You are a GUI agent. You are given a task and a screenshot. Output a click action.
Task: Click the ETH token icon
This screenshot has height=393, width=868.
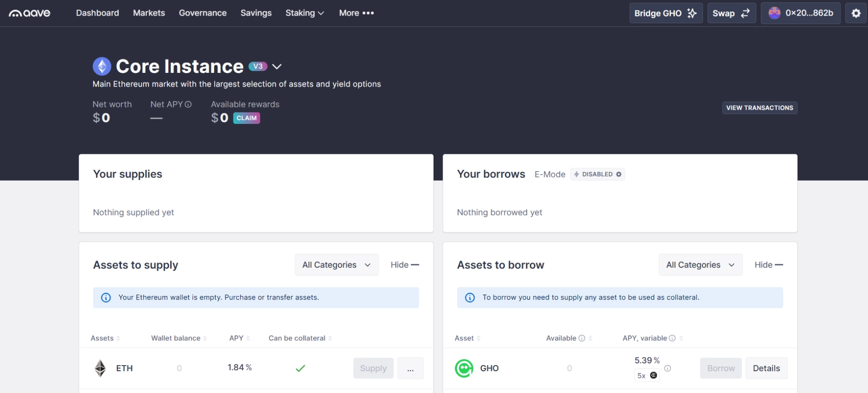pyautogui.click(x=100, y=368)
